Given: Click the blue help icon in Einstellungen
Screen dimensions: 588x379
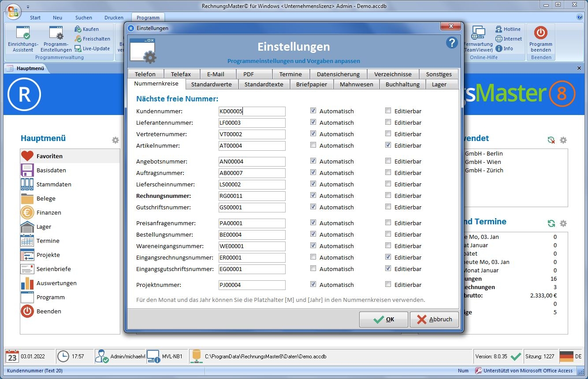Looking at the screenshot, I should point(452,43).
